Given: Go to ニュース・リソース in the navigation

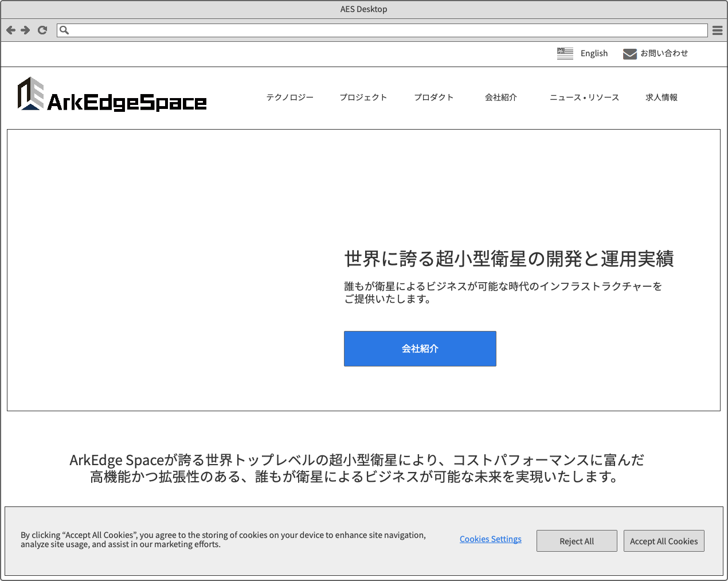Looking at the screenshot, I should tap(584, 98).
